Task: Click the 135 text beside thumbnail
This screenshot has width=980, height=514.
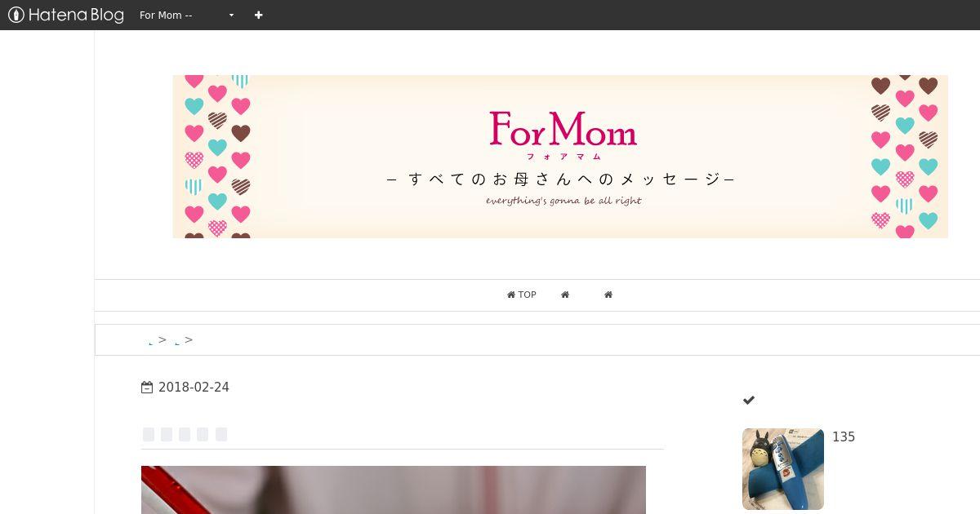Action: pyautogui.click(x=844, y=437)
